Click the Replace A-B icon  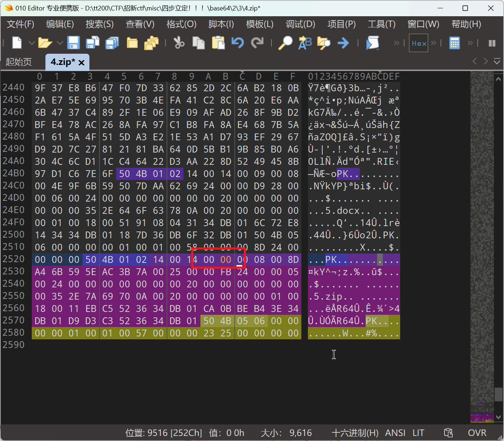(305, 43)
